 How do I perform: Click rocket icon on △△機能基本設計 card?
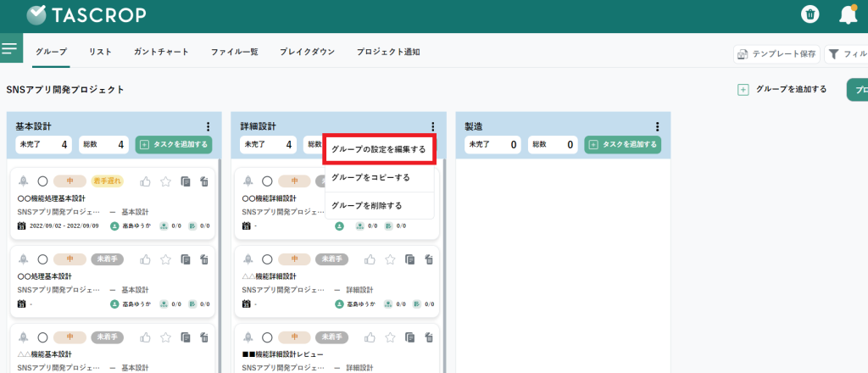[23, 337]
